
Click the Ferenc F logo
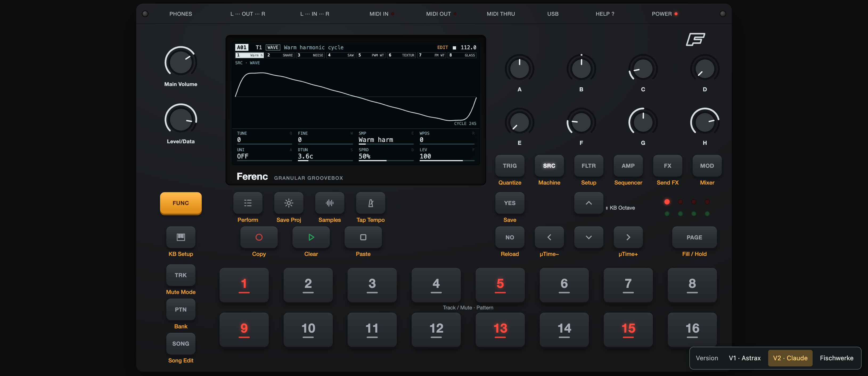695,39
